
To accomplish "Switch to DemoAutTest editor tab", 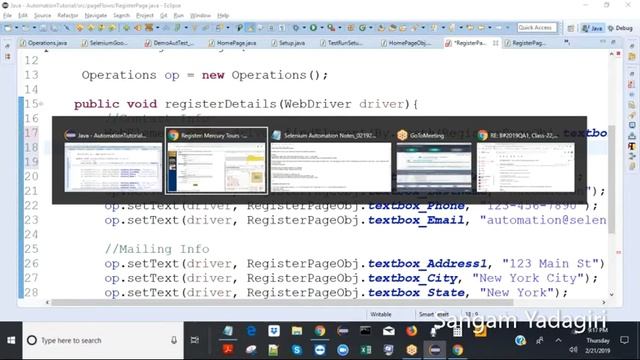I will (x=169, y=43).
